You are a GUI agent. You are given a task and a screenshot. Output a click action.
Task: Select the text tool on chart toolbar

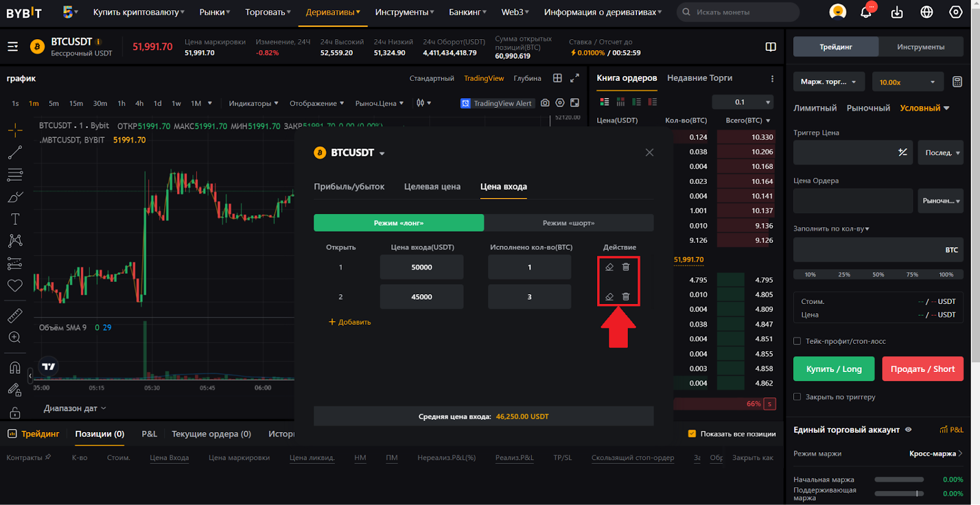(x=15, y=219)
